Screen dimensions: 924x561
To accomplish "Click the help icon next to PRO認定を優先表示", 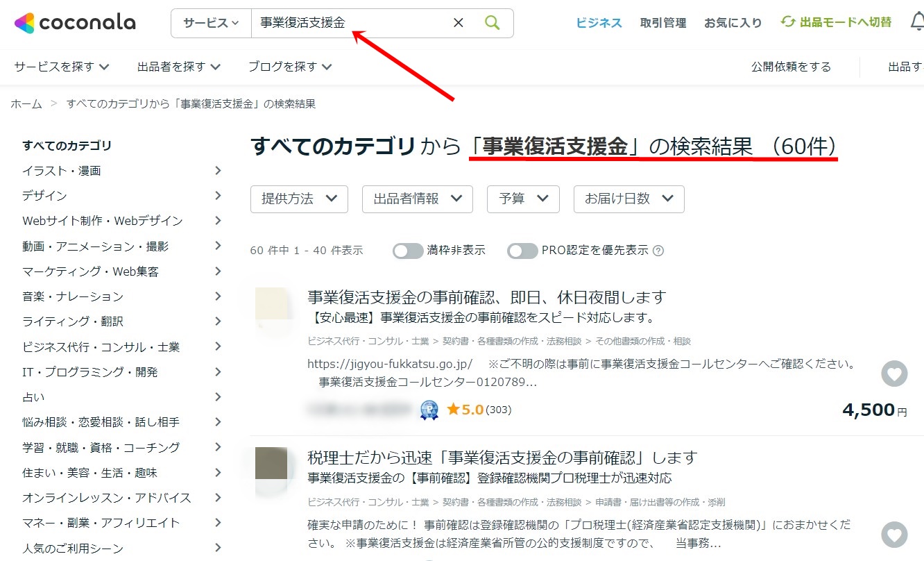I will pos(658,251).
